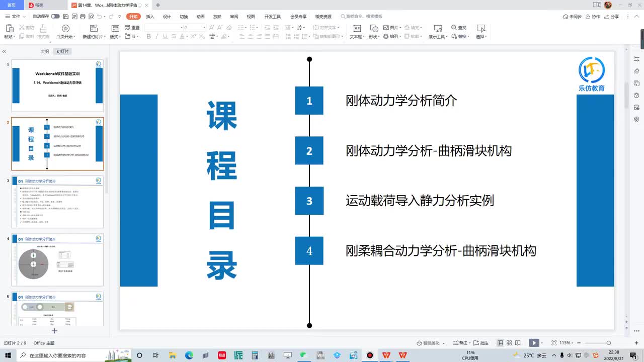Click the Reset (重置) slide button
The image size is (644, 362).
click(132, 28)
